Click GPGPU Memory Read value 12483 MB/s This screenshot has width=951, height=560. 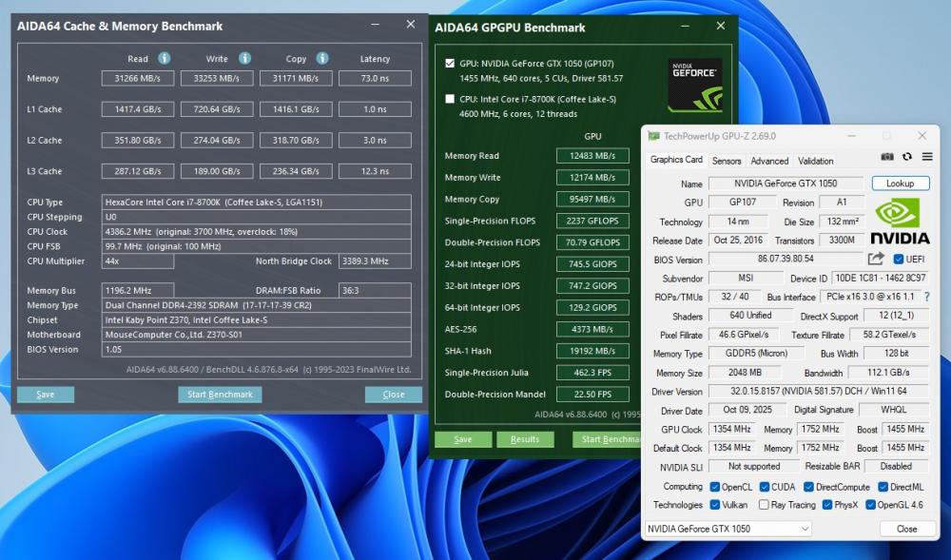tap(592, 156)
